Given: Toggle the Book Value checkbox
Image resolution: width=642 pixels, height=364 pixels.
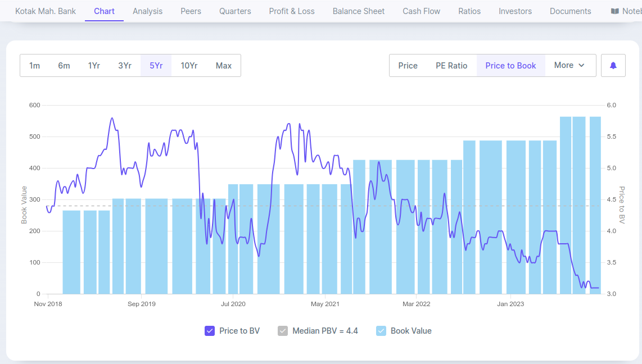Looking at the screenshot, I should 381,331.
